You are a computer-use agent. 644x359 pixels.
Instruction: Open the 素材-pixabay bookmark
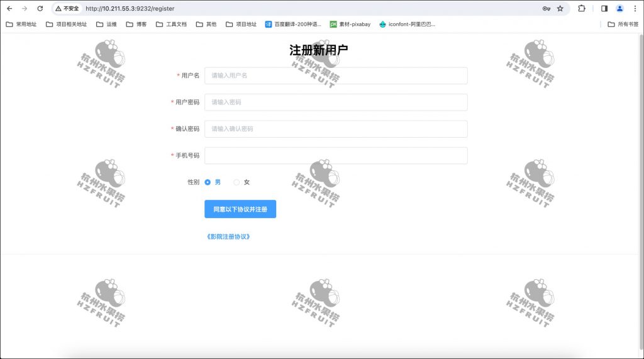[350, 25]
